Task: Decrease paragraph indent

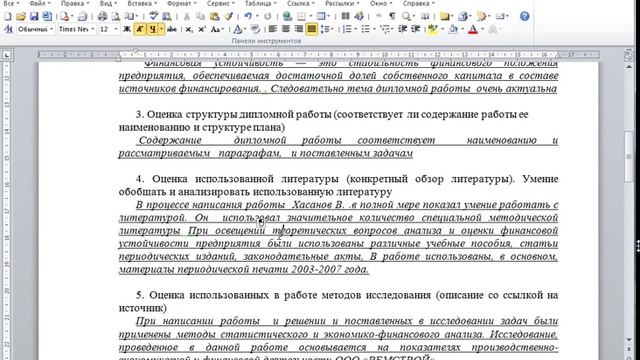Action: point(402,29)
